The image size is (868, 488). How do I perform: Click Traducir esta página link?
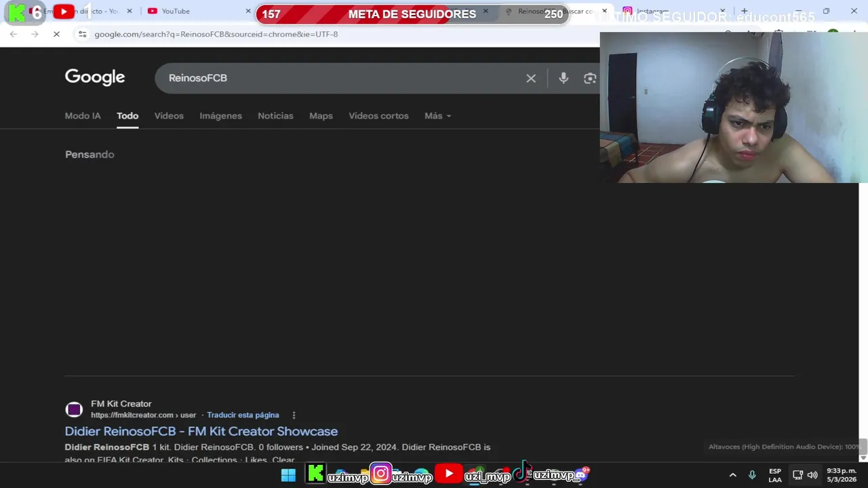243,415
